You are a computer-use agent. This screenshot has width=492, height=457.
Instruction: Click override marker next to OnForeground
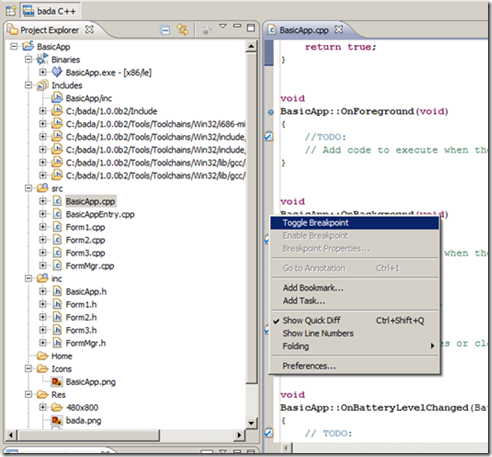click(x=271, y=112)
